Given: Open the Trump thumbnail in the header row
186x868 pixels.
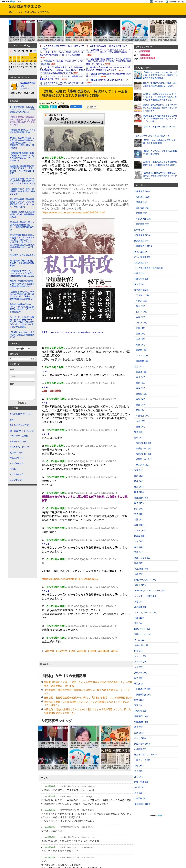Looking at the screenshot, I should (22, 30).
